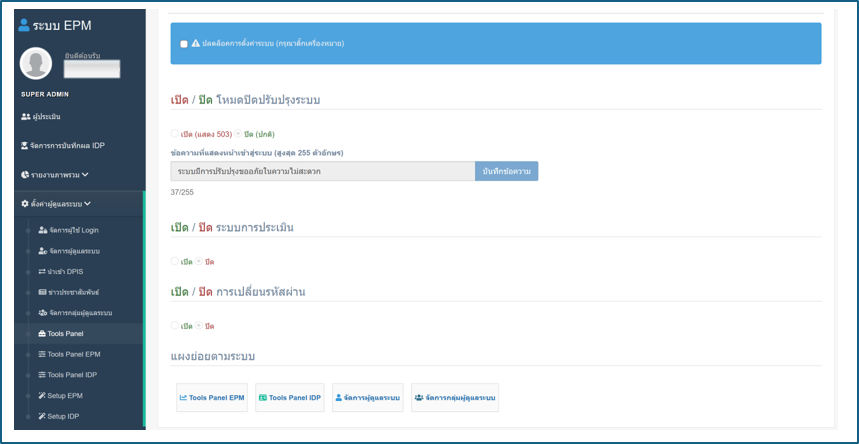Click the wrench icon beside Setup EPM
Viewport: 859px width, 444px height.
click(x=42, y=396)
